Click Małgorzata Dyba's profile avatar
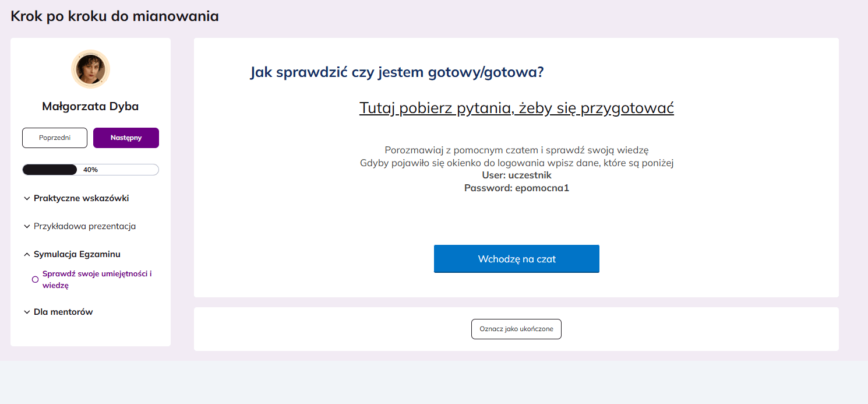This screenshot has width=868, height=404. [x=90, y=69]
